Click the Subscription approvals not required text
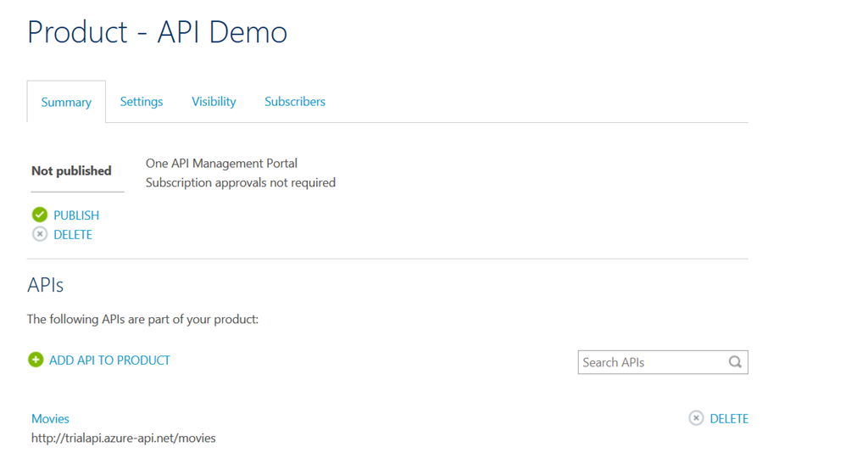The image size is (868, 458). (x=241, y=182)
